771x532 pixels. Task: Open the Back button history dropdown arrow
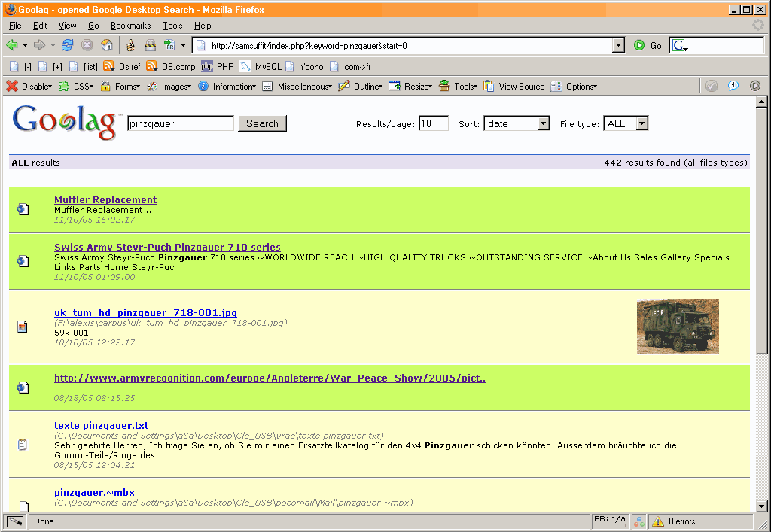[25, 45]
